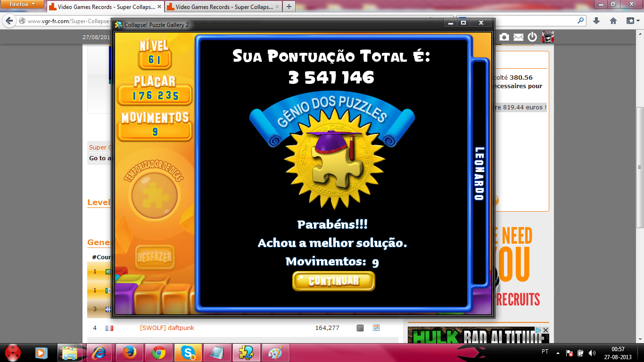The image size is (644, 362).
Task: Click the [SWOLF] daftpunk player link
Action: [x=167, y=328]
